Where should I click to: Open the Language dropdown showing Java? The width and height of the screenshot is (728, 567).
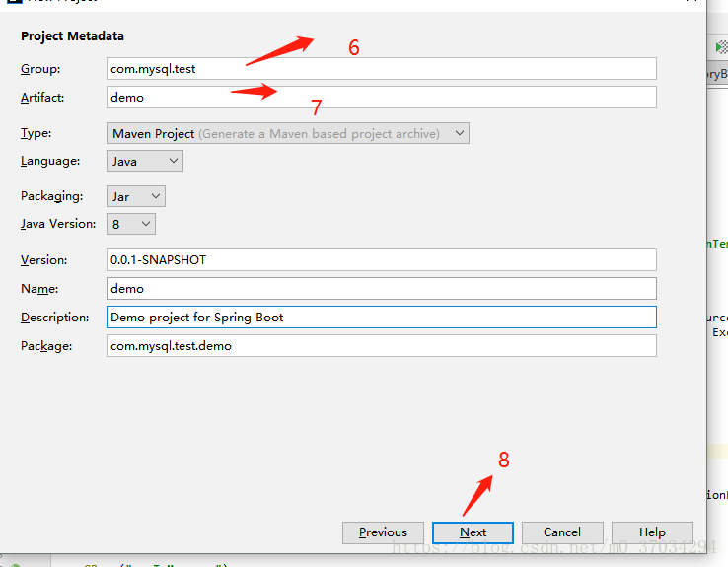145,161
